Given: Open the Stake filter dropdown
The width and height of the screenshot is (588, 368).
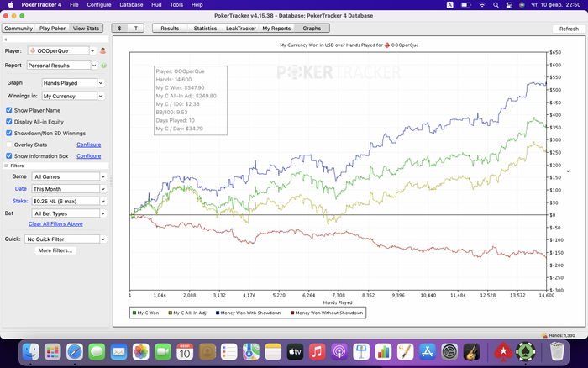Looking at the screenshot, I should (69, 201).
